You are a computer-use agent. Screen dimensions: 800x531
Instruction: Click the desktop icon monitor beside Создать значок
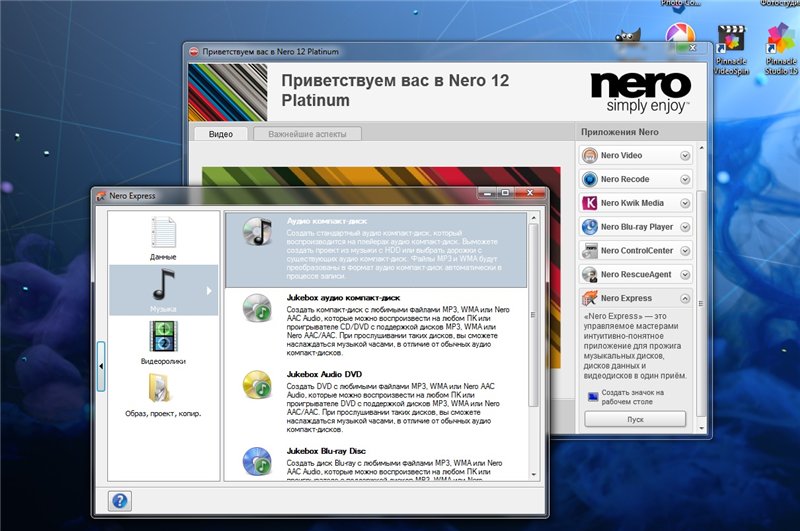(593, 397)
